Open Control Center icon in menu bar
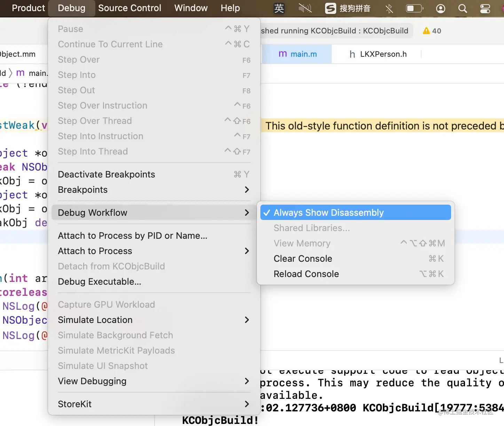Viewport: 504px width, 426px height. pos(485,8)
